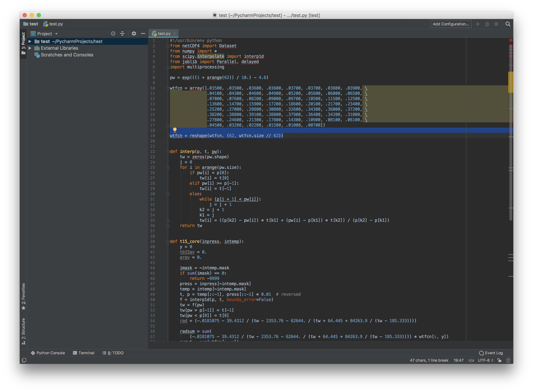Click the 'return -9999' code text

pos(204,278)
